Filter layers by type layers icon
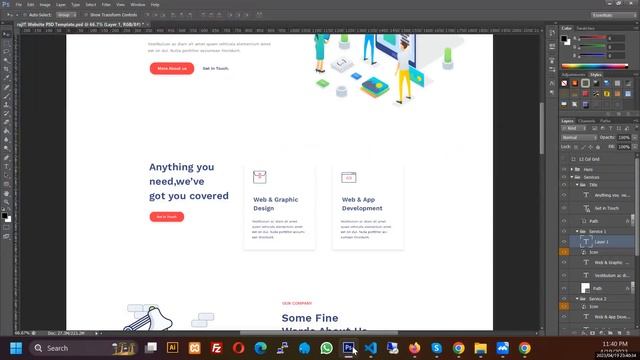Viewport: 640px width, 360px height. pyautogui.click(x=611, y=128)
